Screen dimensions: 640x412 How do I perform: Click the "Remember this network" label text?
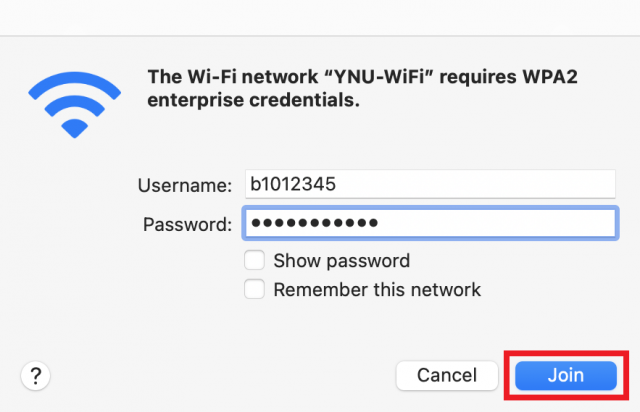tap(377, 290)
